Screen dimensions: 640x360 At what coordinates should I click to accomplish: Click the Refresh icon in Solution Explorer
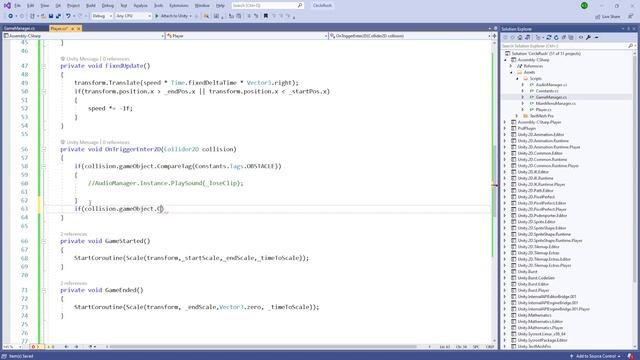pos(556,38)
